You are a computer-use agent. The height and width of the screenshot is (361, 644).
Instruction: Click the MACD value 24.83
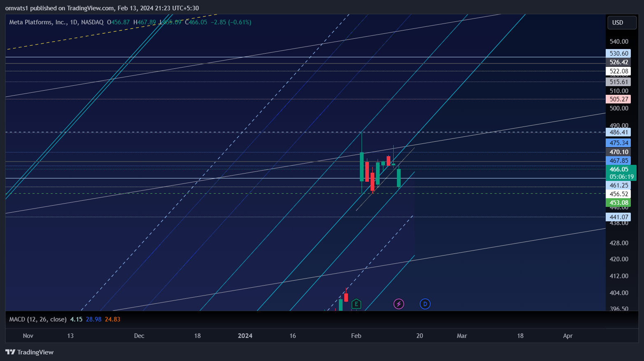112,319
